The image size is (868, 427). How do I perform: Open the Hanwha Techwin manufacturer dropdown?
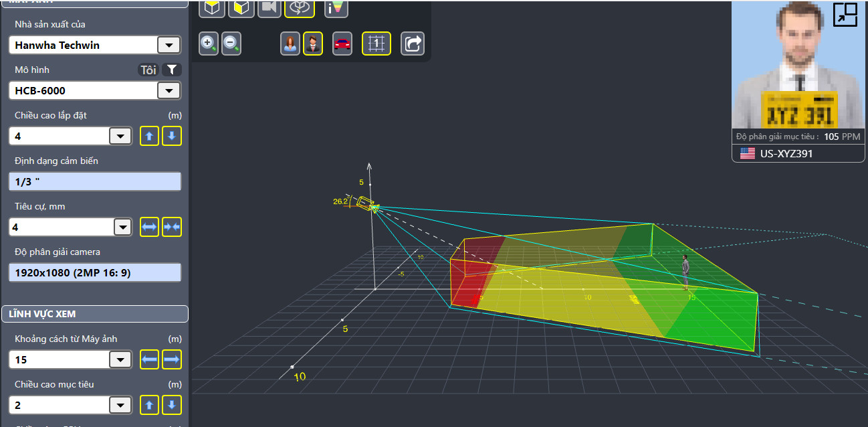[x=168, y=46]
